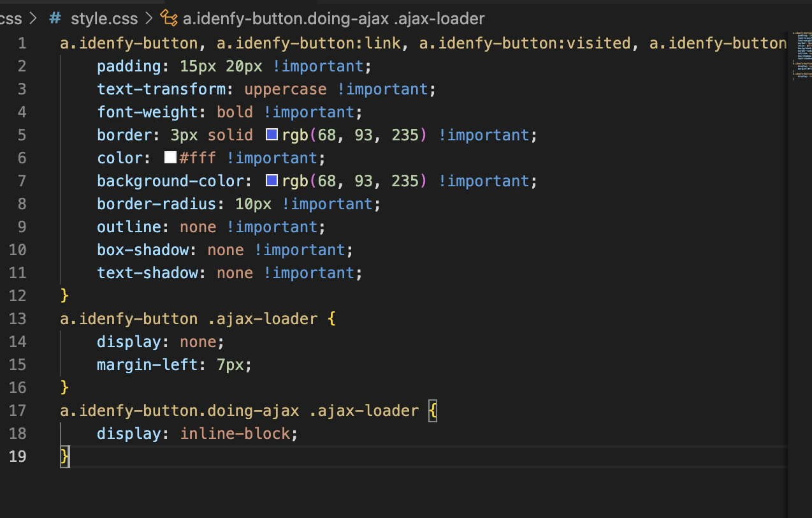This screenshot has height=518, width=812.
Task: Click the hash icon before style.css in breadcrumb
Action: tap(54, 18)
